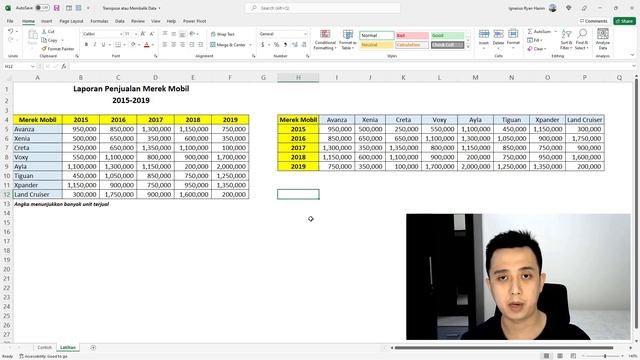This screenshot has width=640, height=360.
Task: Apply the Fill Color bucket
Action: coord(133,44)
